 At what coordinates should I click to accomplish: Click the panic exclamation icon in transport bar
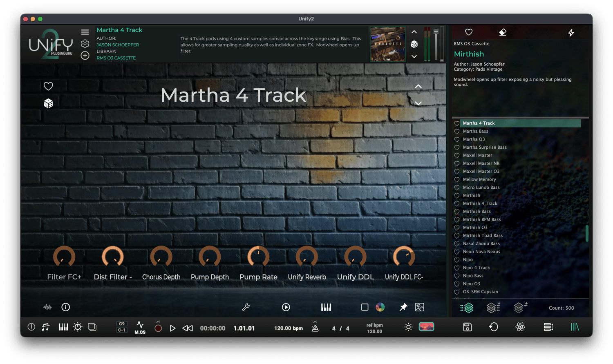tap(31, 327)
